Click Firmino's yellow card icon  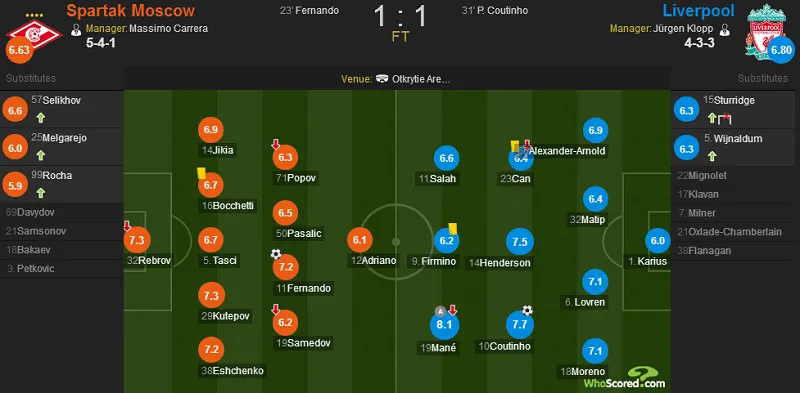tap(453, 228)
